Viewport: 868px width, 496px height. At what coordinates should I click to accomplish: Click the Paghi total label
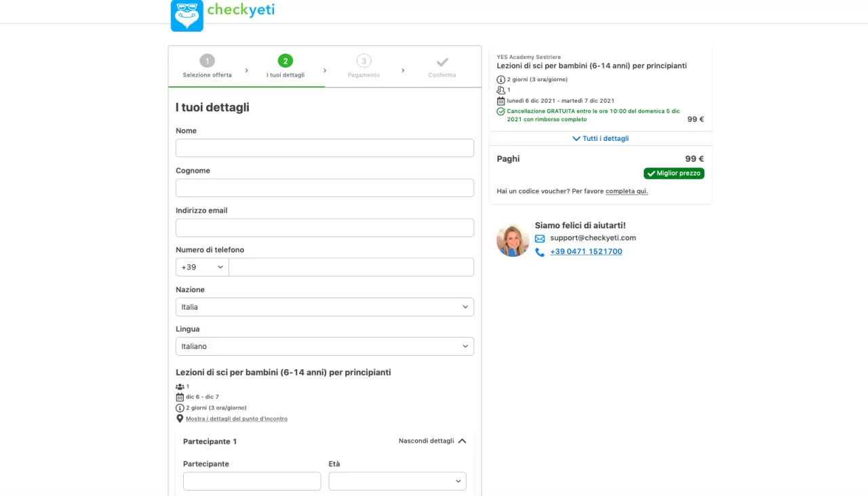tap(508, 159)
